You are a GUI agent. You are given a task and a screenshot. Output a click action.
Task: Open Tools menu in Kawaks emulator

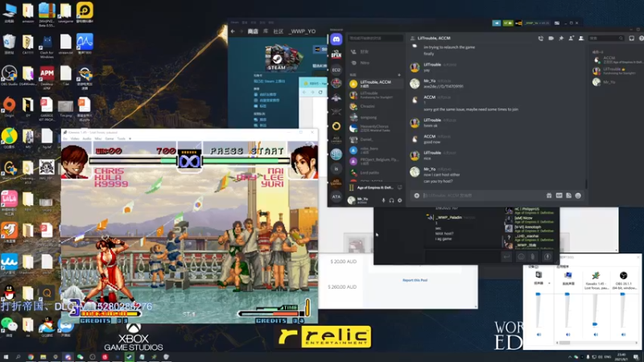122,138
